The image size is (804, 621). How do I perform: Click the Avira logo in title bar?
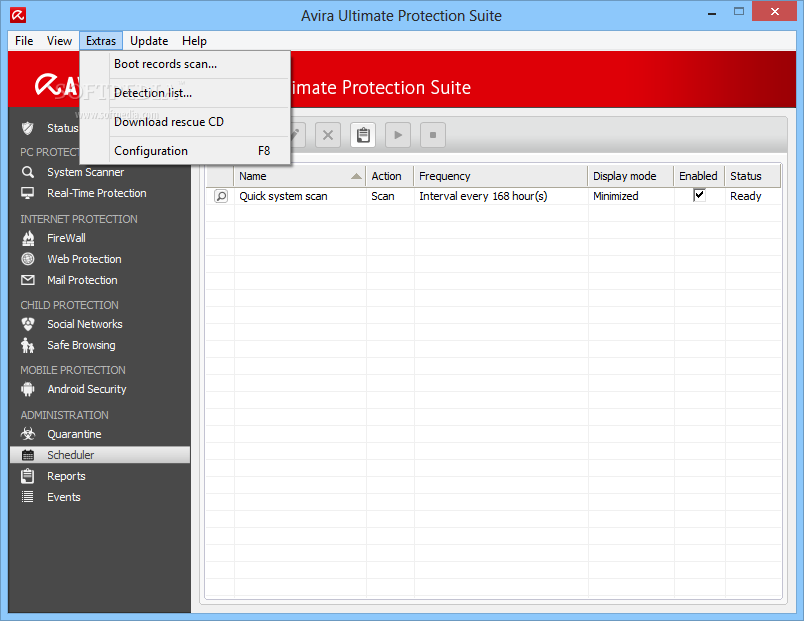coord(18,15)
